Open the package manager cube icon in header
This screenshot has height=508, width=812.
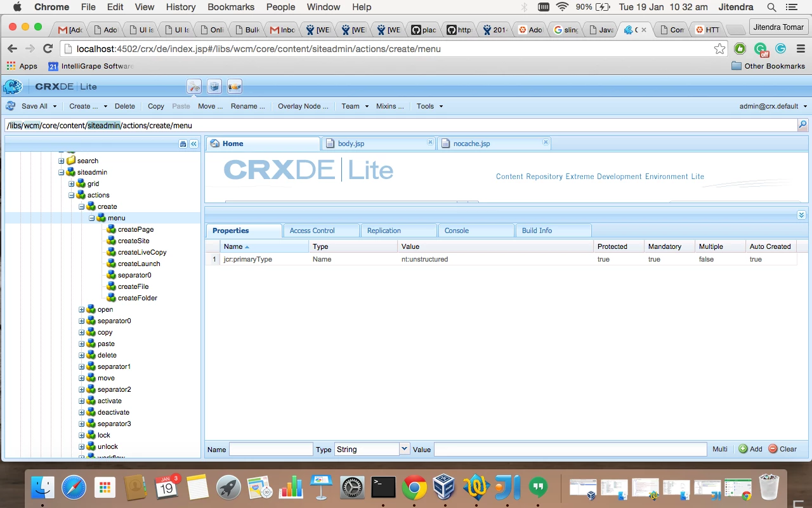coord(214,86)
